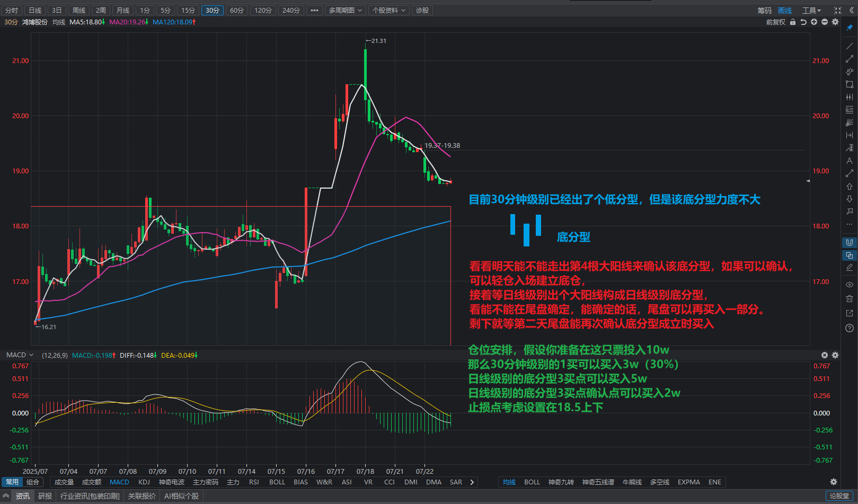Open the 个股资料 dropdown
The width and height of the screenshot is (858, 504).
388,11
